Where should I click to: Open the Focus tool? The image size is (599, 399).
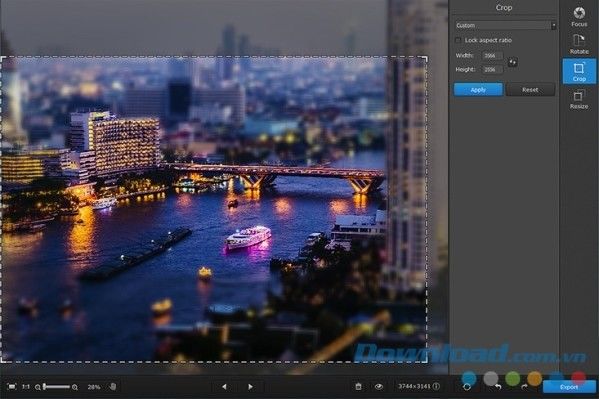(x=579, y=17)
